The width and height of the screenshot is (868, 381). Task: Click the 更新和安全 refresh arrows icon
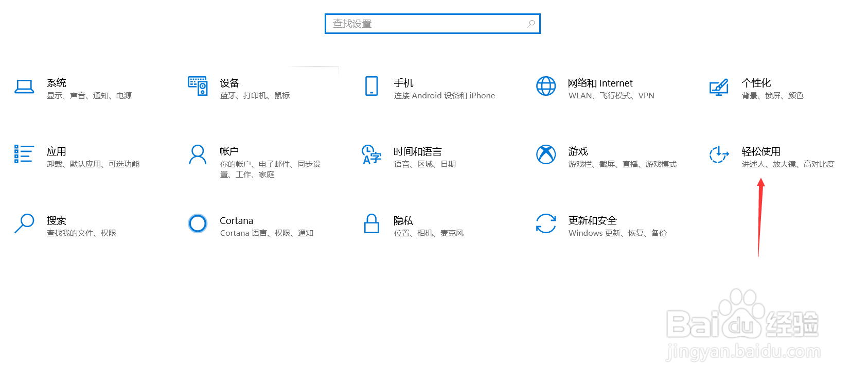546,223
